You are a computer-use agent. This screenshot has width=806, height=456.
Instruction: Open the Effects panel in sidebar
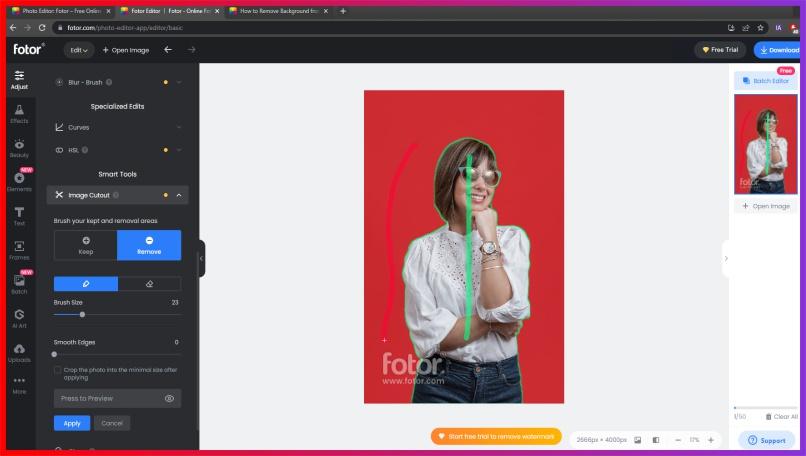point(19,113)
